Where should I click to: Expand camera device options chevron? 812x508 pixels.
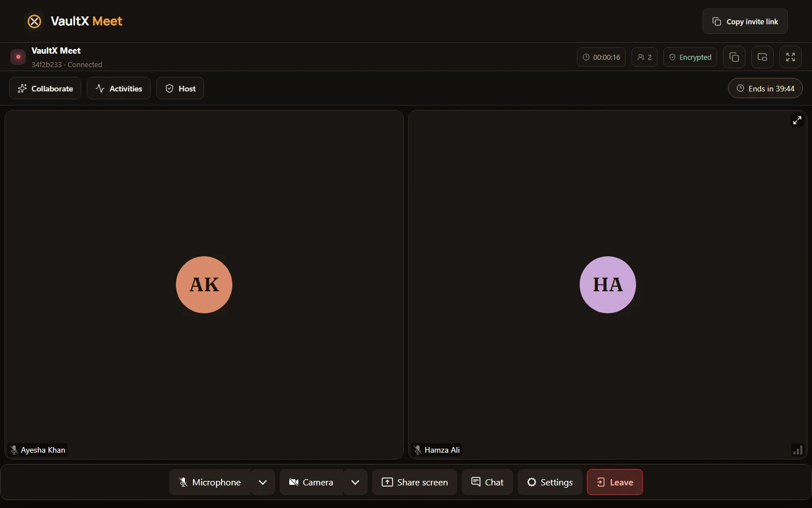[355, 482]
